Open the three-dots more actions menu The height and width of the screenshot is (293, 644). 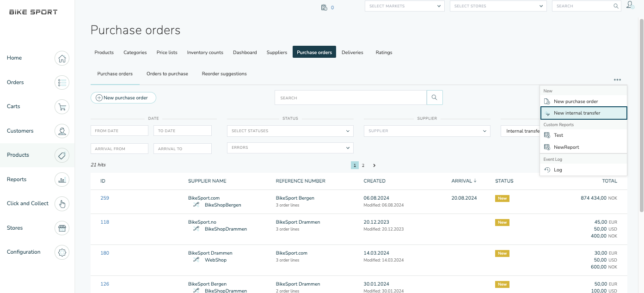click(618, 79)
